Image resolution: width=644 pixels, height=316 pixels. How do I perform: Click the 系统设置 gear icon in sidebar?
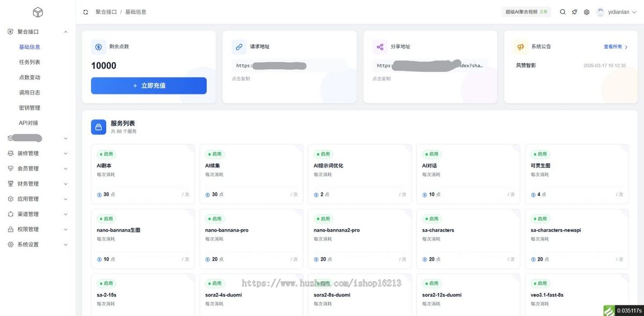click(x=10, y=245)
